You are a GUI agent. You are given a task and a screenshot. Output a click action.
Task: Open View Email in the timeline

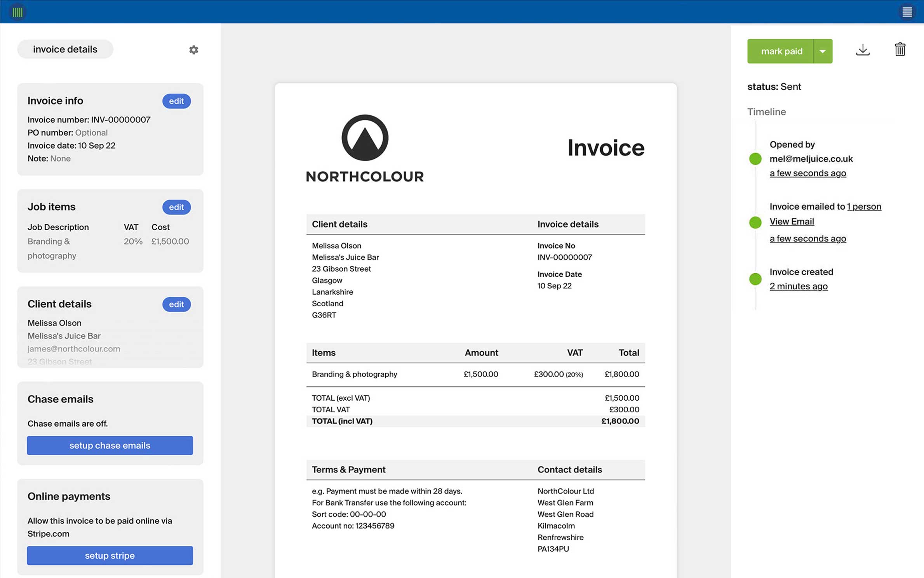coord(792,221)
